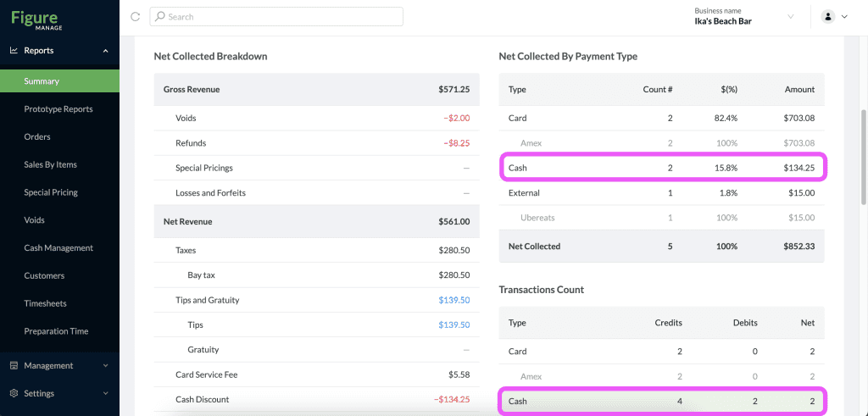This screenshot has height=416, width=868.
Task: Open Prototype Reports in sidebar
Action: 60,109
